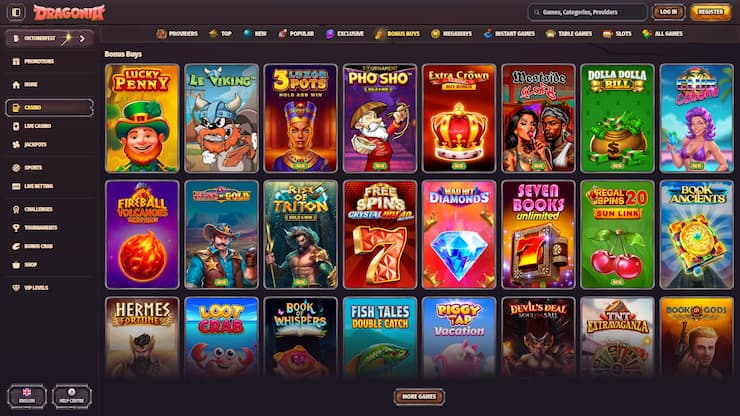Expand the Oktoberfest banner arrow
The width and height of the screenshot is (740, 416).
point(82,38)
